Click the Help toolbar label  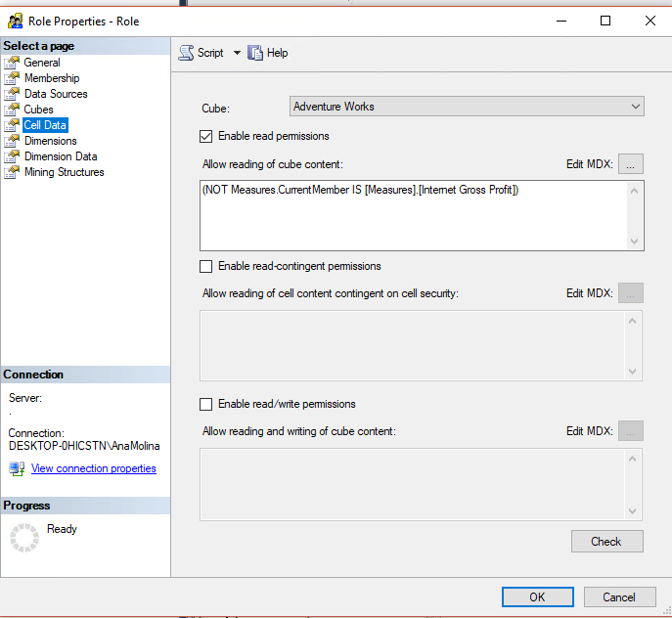(277, 53)
